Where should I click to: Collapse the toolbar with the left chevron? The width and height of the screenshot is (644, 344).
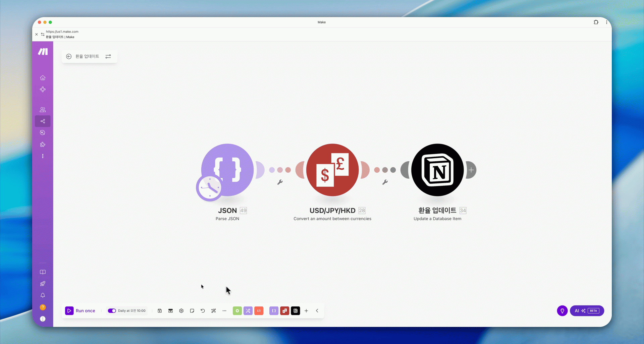coord(317,311)
